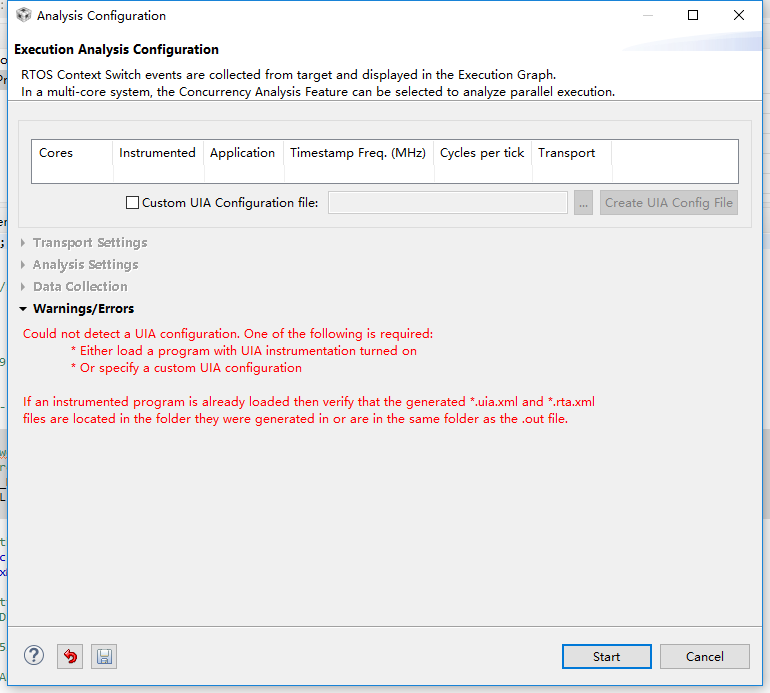Click the browse "..." button
Image resolution: width=770 pixels, height=693 pixels.
tap(584, 203)
